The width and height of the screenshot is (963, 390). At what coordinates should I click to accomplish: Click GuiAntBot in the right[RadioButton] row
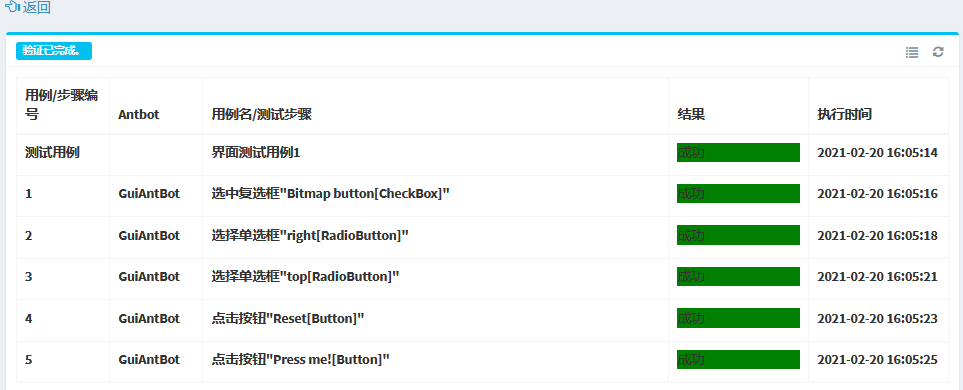click(149, 236)
